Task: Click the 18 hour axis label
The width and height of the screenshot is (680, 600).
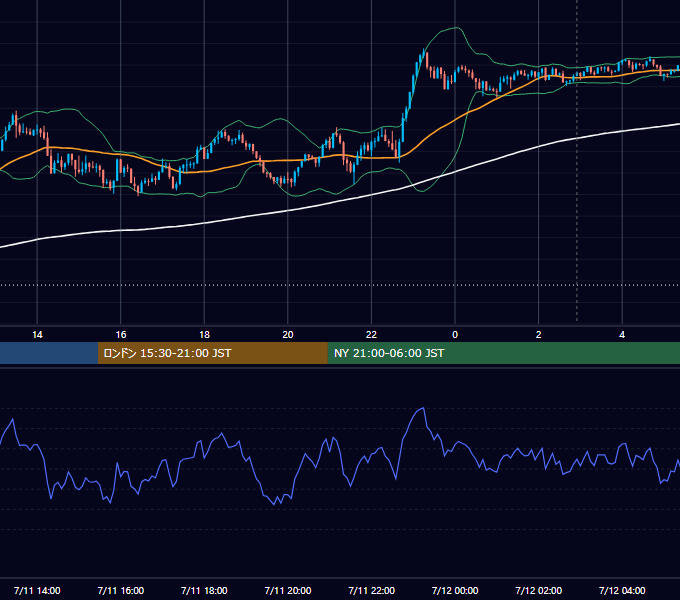Action: [204, 335]
